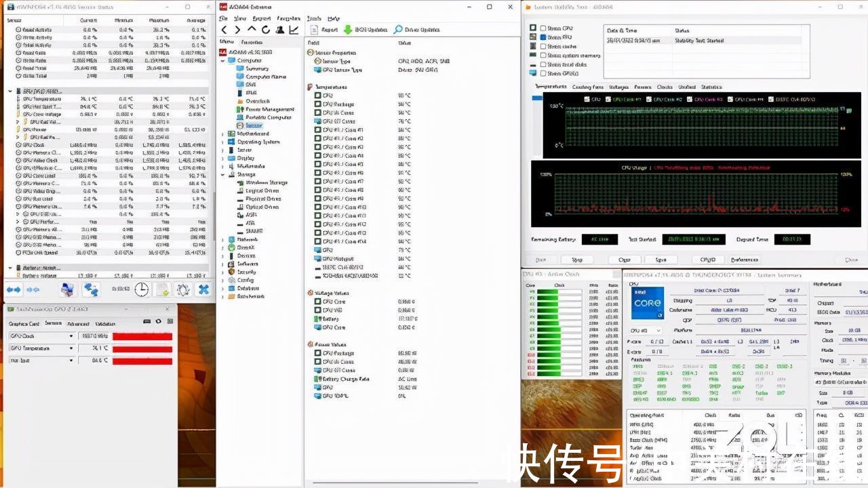The image size is (868, 488).
Task: Click BIOS Updates in AIDA64 toolbar
Action: 366,30
